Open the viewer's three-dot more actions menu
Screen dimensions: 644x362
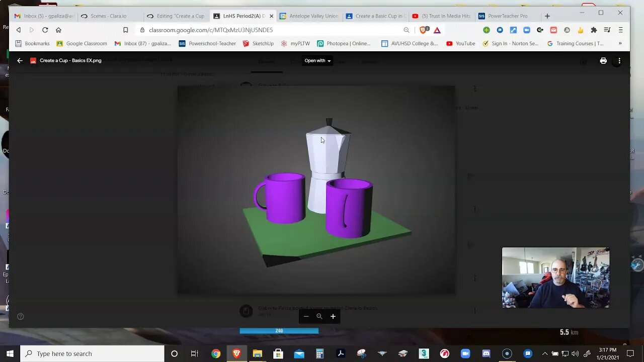tap(619, 61)
